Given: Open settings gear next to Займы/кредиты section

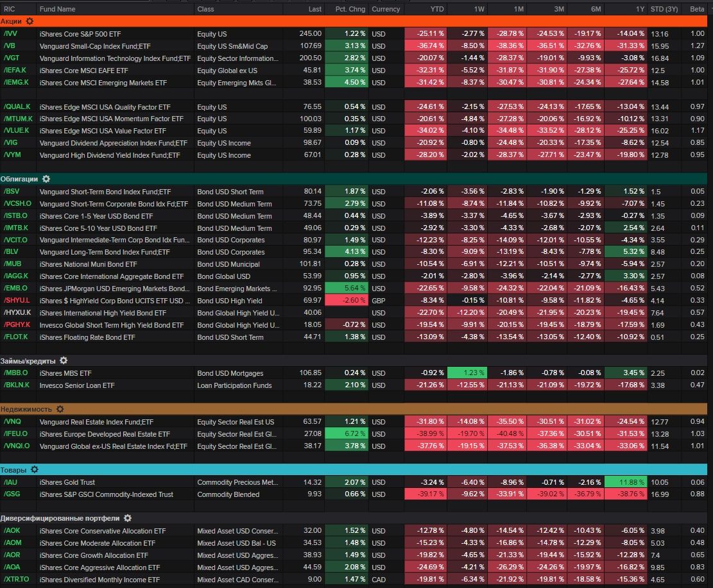Looking at the screenshot, I should tap(64, 361).
